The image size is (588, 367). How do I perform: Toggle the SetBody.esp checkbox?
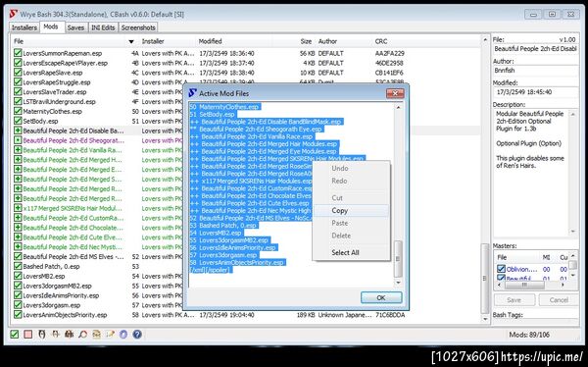tap(18, 121)
